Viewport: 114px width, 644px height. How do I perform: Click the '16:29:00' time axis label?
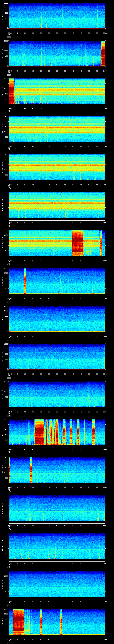(9, 298)
